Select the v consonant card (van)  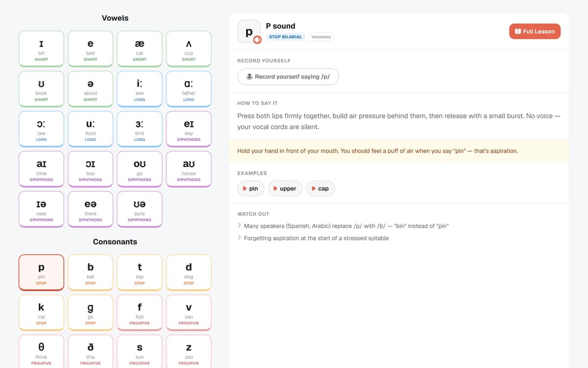click(189, 313)
